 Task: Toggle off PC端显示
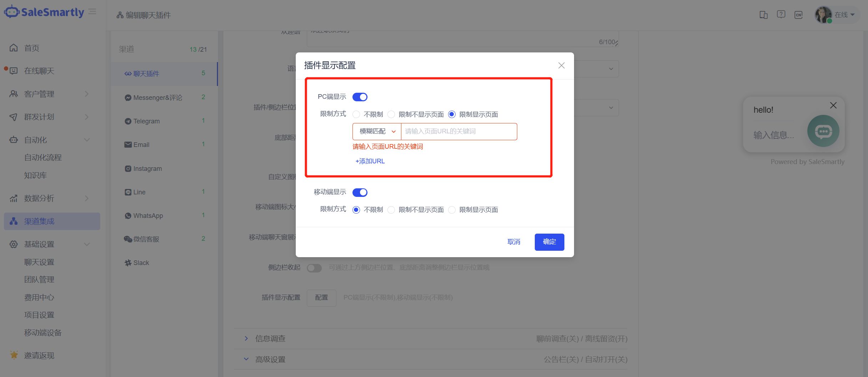tap(360, 97)
